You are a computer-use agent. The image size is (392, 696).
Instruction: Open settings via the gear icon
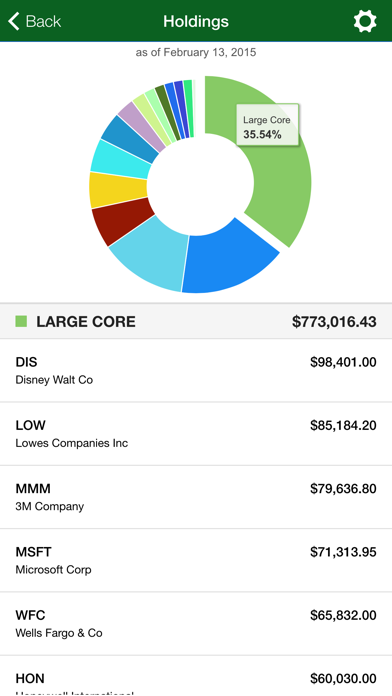tap(365, 21)
